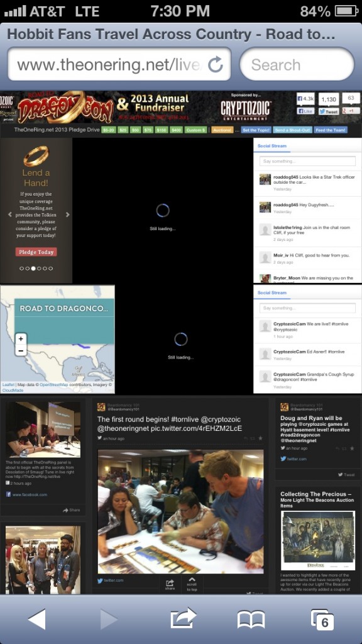Tweet the page via Twitter Tweet button
The image size is (362, 644).
(x=328, y=111)
